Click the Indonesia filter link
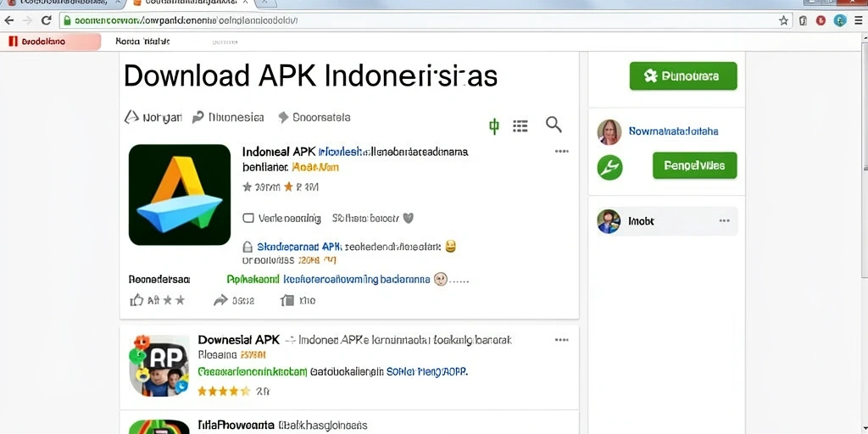This screenshot has width=868, height=434. (x=228, y=117)
